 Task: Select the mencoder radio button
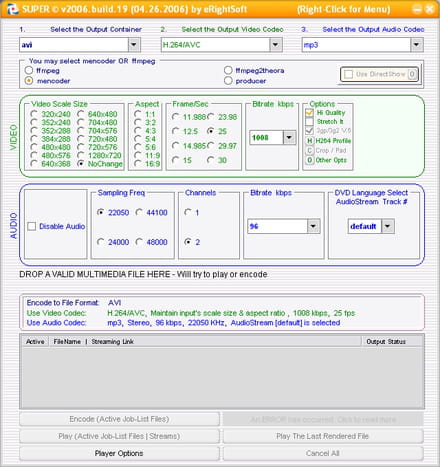(29, 81)
